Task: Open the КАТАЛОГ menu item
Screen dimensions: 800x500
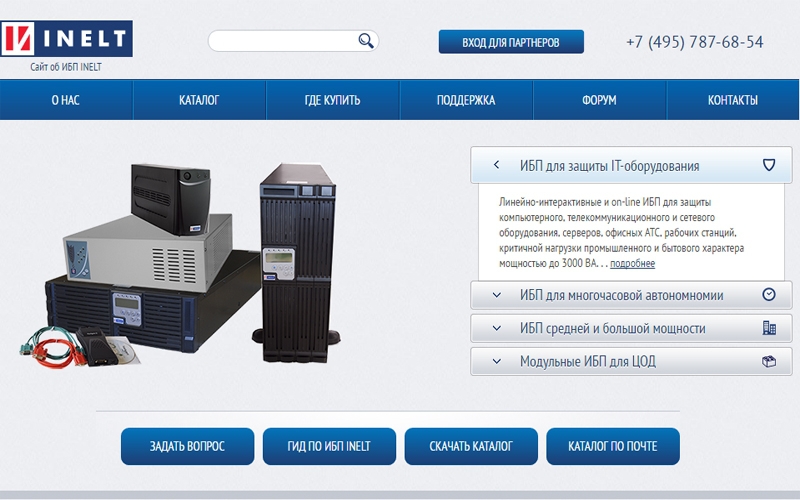Action: (199, 100)
